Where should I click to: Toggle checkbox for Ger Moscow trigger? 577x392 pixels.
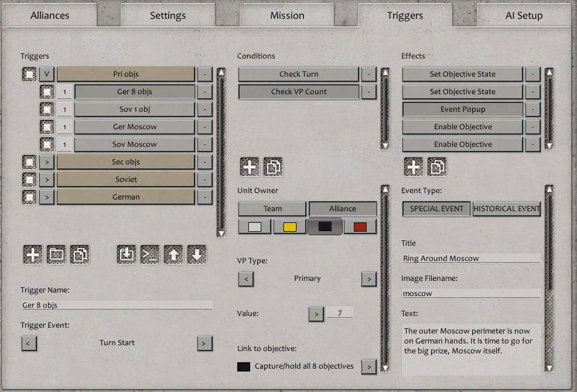(47, 127)
